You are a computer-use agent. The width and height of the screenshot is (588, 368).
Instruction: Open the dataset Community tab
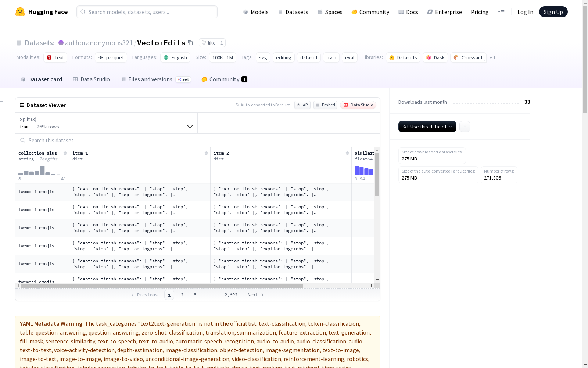pos(224,79)
